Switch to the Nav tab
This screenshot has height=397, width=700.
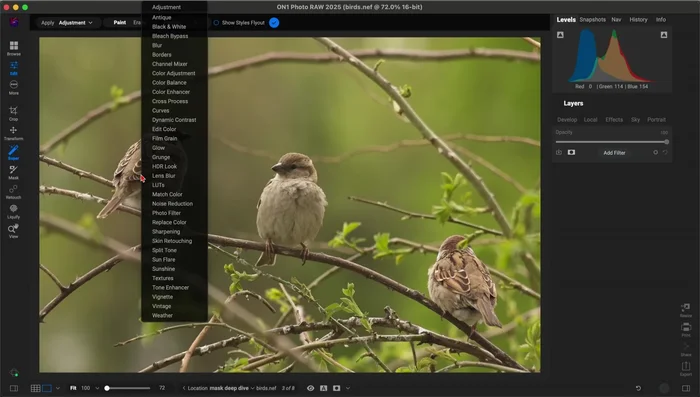click(616, 20)
